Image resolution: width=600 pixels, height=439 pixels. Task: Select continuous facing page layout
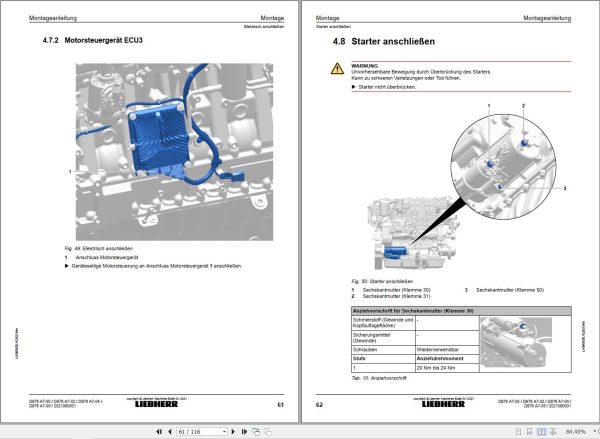(553, 431)
